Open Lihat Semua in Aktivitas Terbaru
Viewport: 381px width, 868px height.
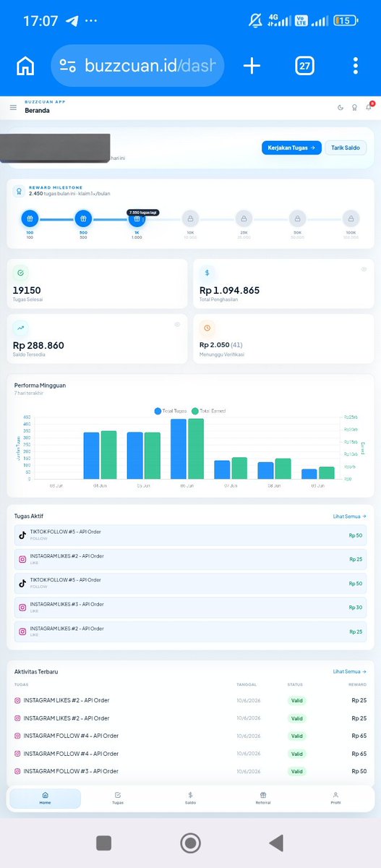[x=349, y=672]
